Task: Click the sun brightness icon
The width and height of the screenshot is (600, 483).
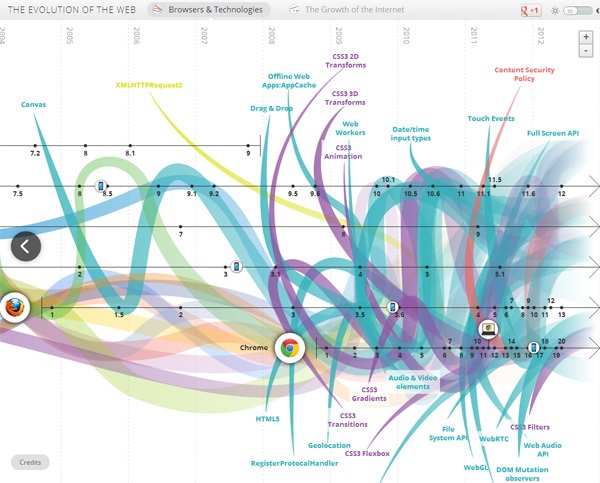Action: click(x=554, y=11)
